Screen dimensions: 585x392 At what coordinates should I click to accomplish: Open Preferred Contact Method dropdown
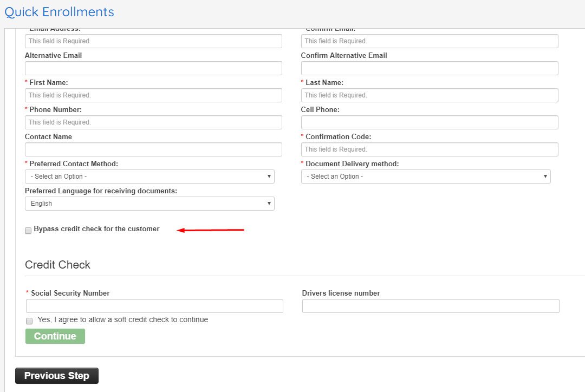149,177
